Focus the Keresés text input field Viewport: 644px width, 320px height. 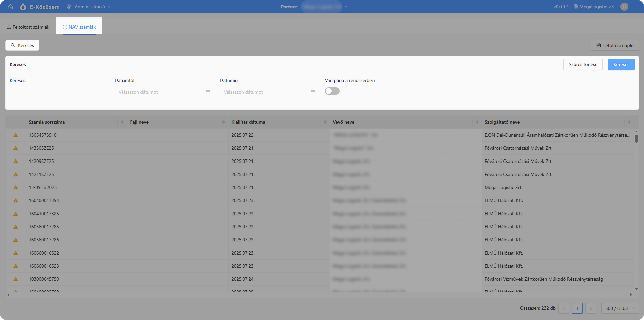point(59,92)
